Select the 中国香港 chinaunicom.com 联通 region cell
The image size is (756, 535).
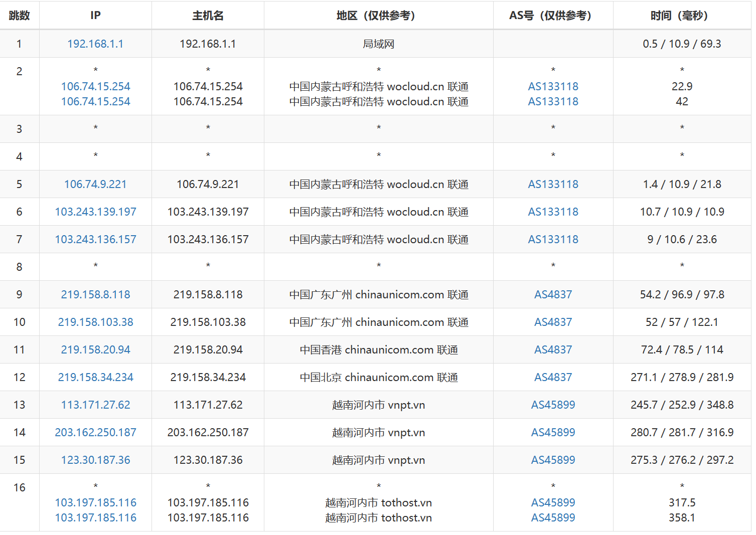coord(378,350)
